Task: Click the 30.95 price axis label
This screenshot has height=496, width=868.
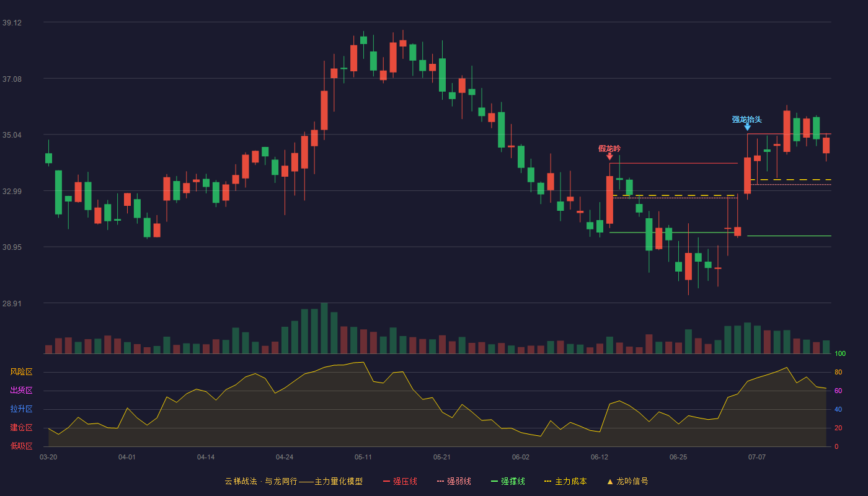Action: (12, 247)
